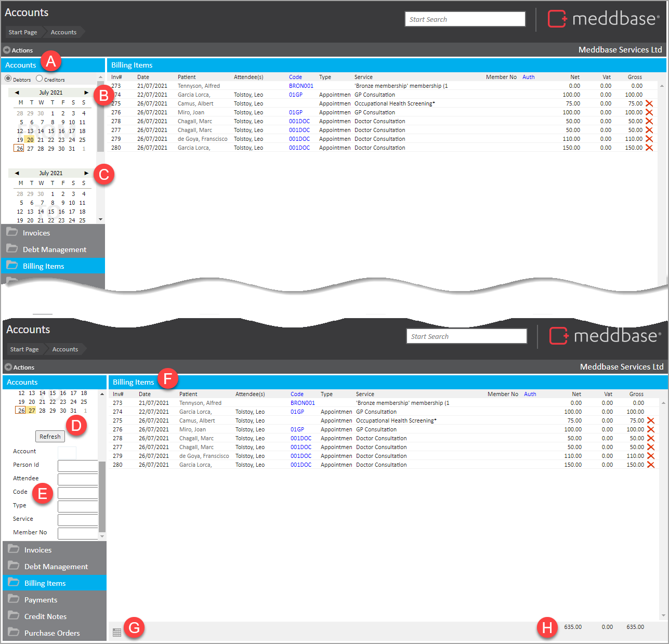Click the Code filter input field
Screen dimensions: 669x644
point(78,493)
